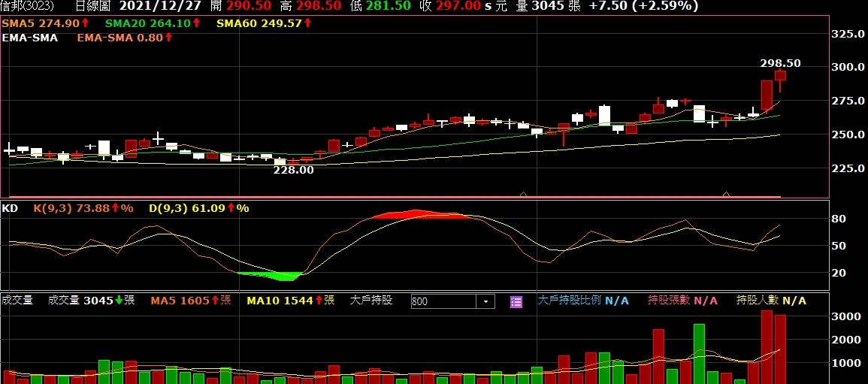Click the 228.00 low annotation on chart

click(293, 171)
